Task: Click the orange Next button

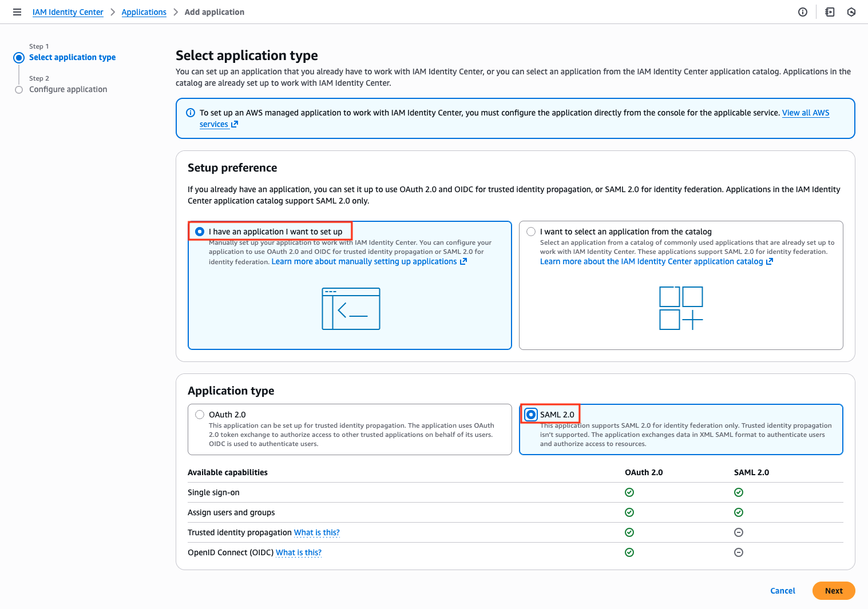Action: pyautogui.click(x=834, y=591)
